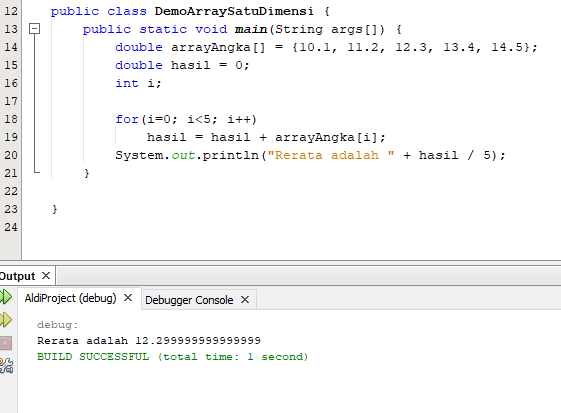Close the Output panel
This screenshot has height=413, width=561.
46,276
